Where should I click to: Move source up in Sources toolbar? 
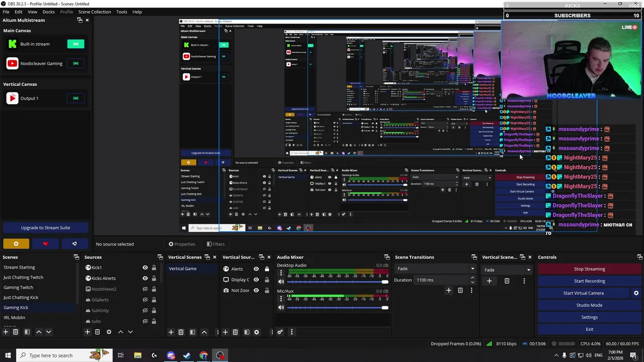coord(120,332)
